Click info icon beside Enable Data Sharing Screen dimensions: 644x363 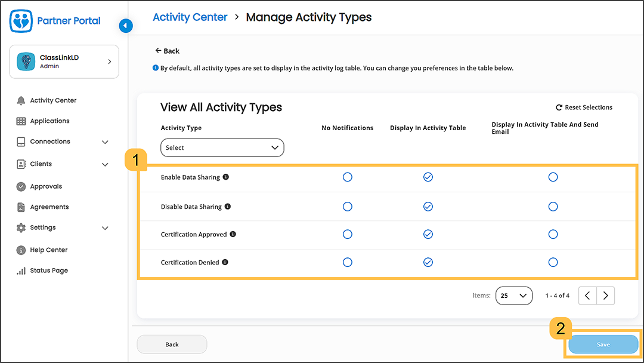226,177
